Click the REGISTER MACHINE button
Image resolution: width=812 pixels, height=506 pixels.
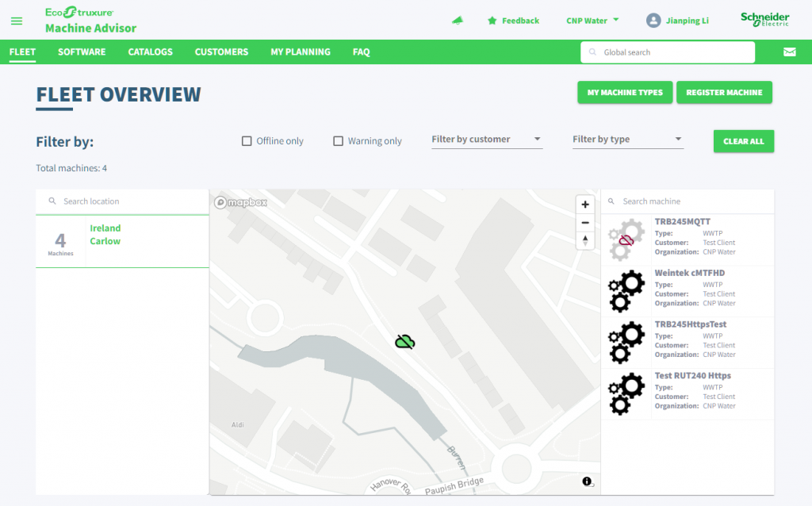pos(724,92)
